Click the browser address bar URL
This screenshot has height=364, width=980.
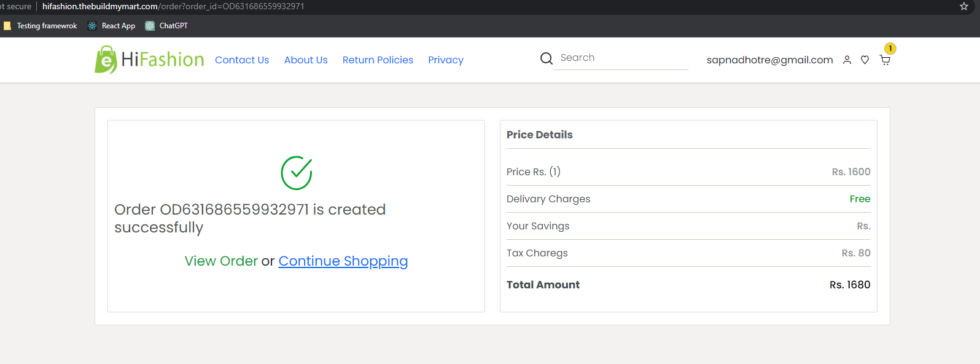tap(173, 6)
